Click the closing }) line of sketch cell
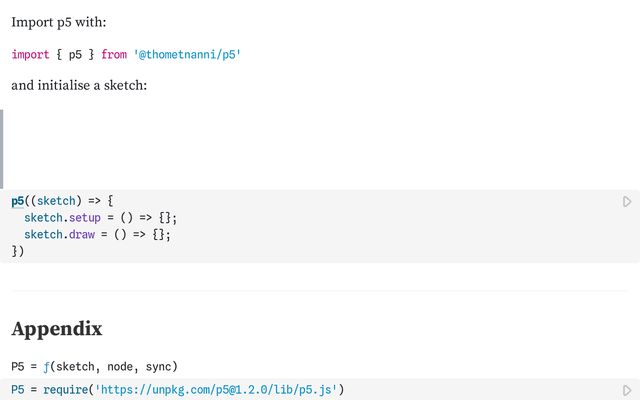640x400 pixels. (17, 251)
